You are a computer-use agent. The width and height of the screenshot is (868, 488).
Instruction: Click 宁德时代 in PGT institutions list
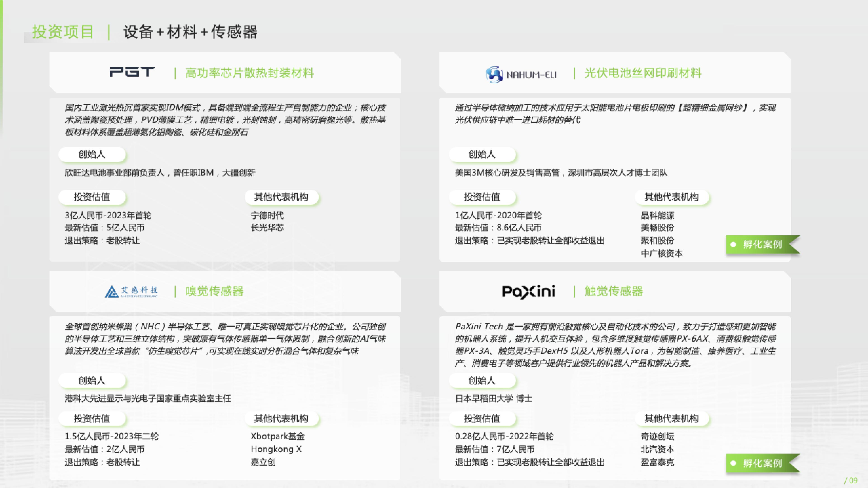[267, 216]
